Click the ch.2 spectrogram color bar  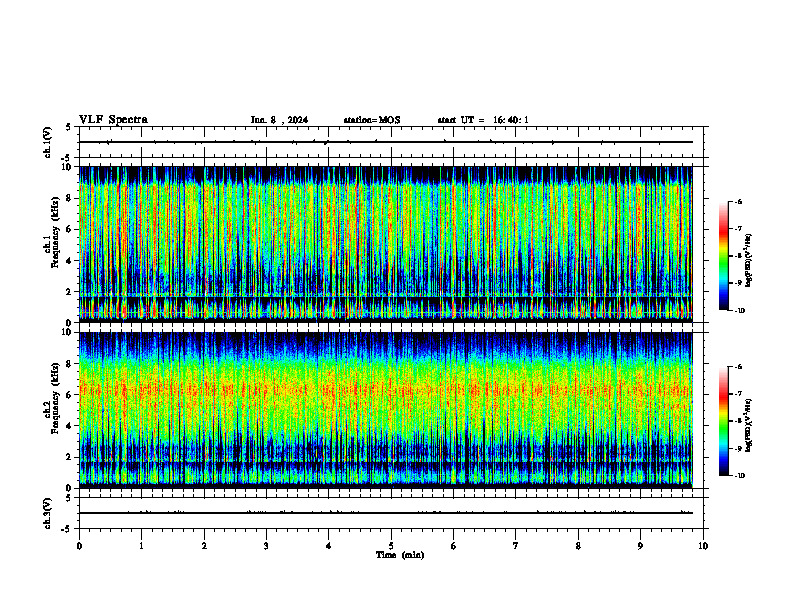point(723,421)
